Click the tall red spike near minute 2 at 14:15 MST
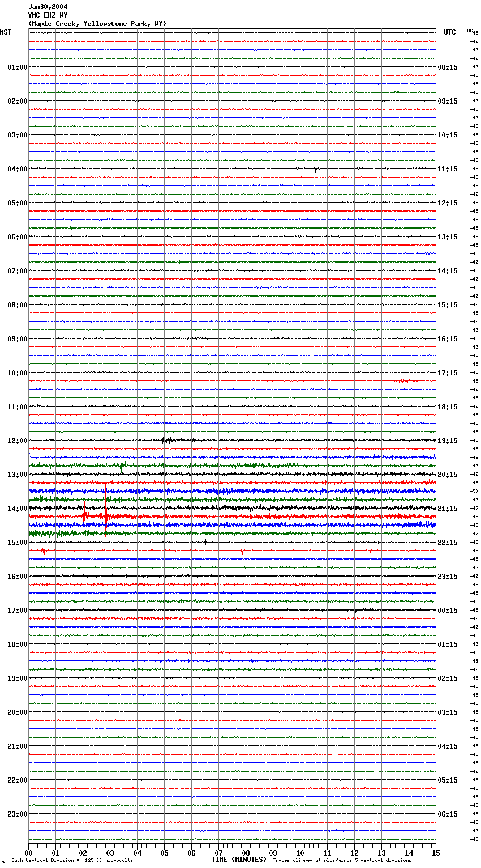Viewport: 481px width, 868px height. [x=84, y=514]
